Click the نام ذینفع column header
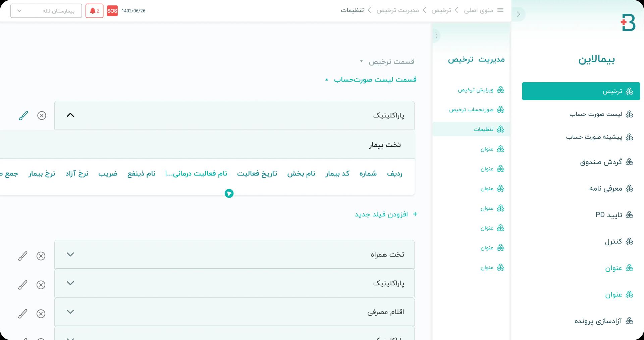 point(142,174)
